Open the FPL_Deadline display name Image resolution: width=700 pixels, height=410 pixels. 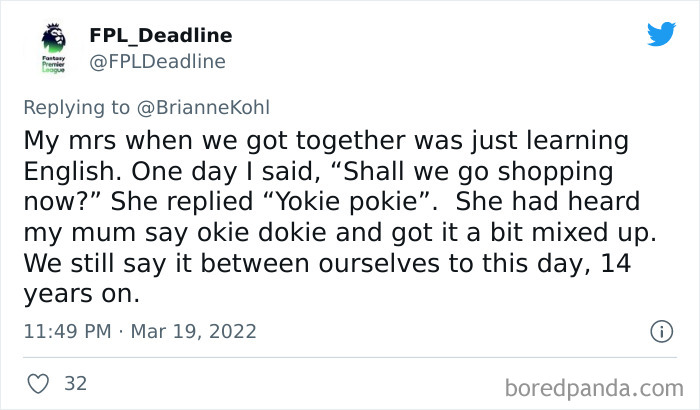point(161,35)
